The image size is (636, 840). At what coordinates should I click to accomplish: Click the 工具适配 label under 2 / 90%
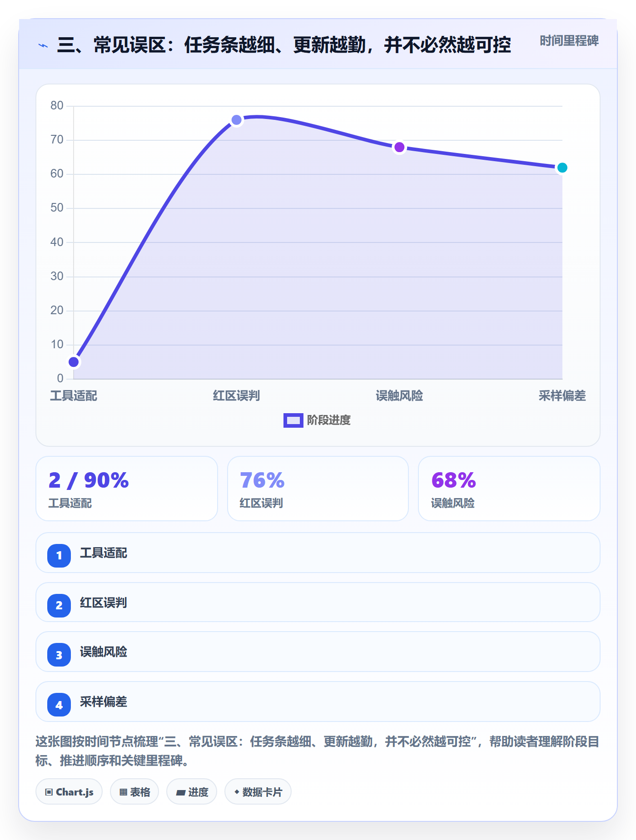tap(70, 503)
